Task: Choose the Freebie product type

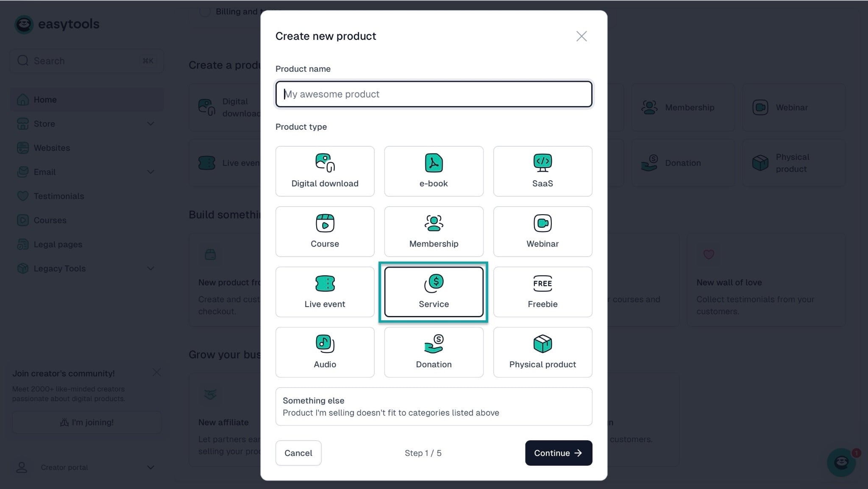Action: [542, 292]
